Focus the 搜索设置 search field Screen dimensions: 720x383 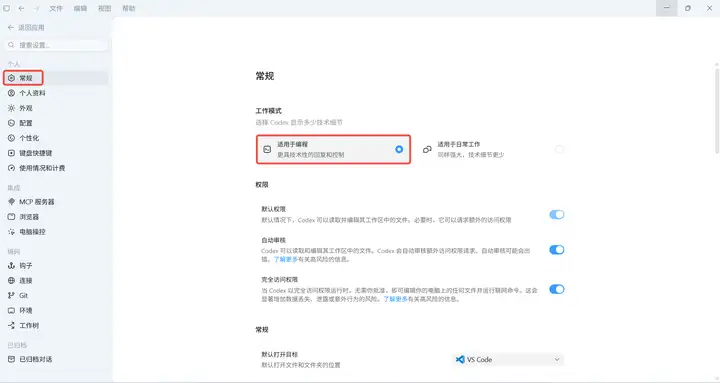point(56,45)
